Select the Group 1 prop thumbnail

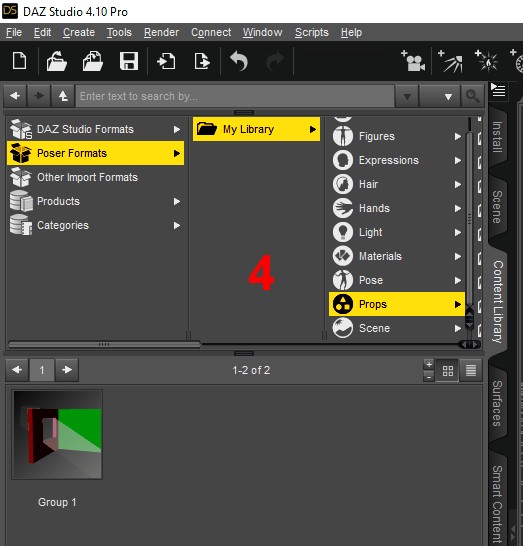[57, 434]
